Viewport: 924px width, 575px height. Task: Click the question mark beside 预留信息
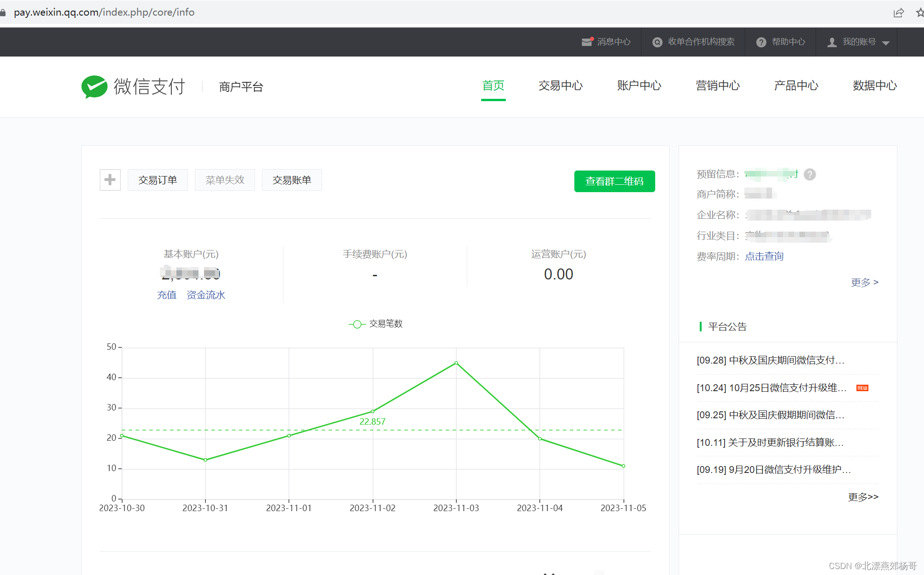810,175
